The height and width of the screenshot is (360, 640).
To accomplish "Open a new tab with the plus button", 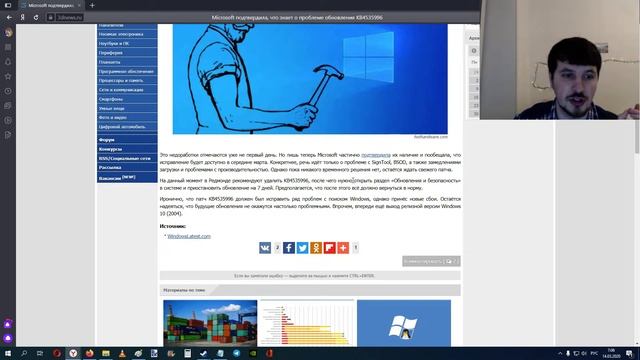I will click(x=92, y=5).
